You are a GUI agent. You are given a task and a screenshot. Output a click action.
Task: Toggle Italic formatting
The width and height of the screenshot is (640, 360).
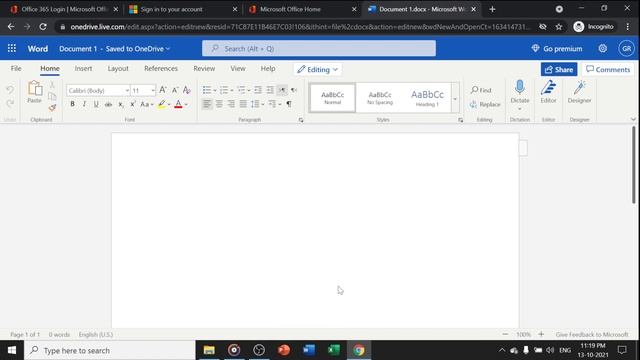pos(84,104)
